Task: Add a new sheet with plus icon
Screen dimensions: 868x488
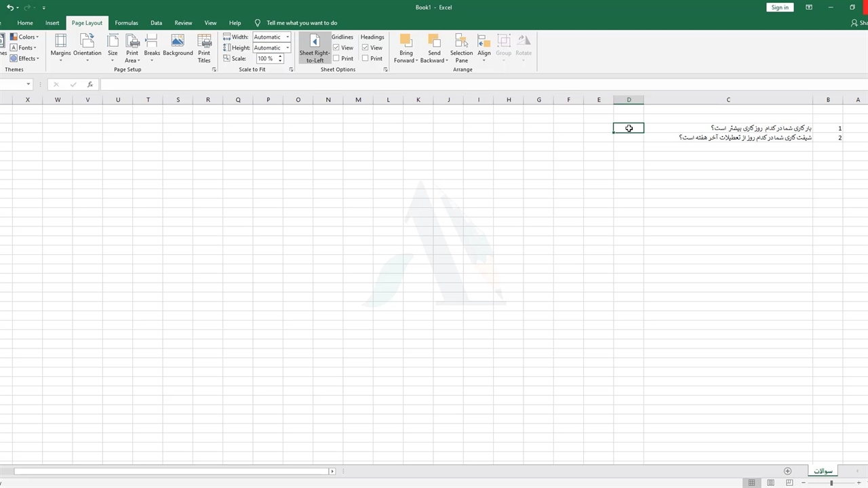Action: tap(787, 471)
